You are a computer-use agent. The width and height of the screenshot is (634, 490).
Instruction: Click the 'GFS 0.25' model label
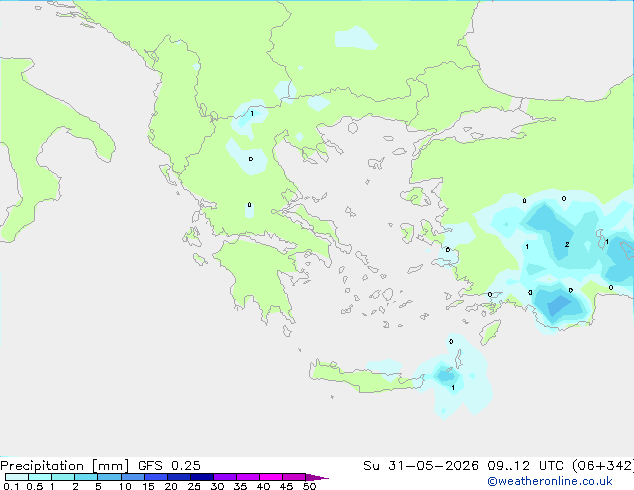(169, 466)
